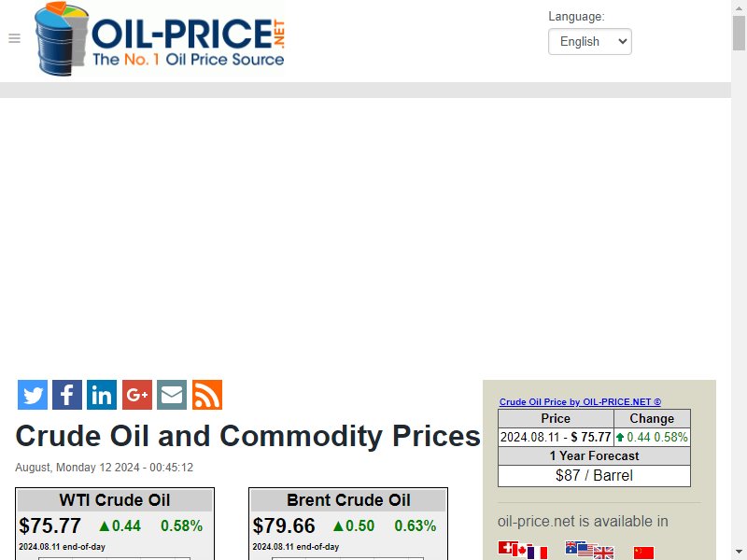Click the WTI Crude Oil panel header
The image size is (747, 560).
[115, 500]
